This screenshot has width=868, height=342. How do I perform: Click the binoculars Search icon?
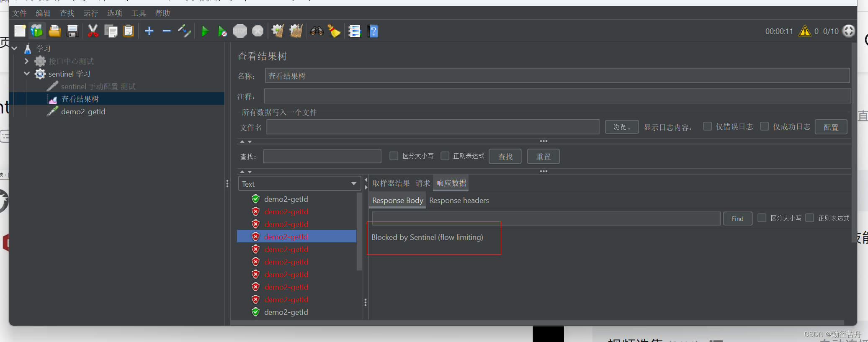click(x=317, y=31)
